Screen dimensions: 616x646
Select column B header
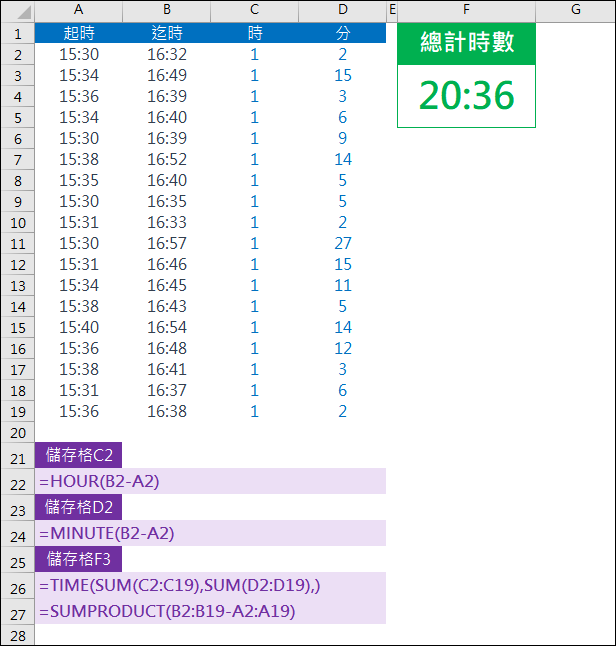(166, 10)
